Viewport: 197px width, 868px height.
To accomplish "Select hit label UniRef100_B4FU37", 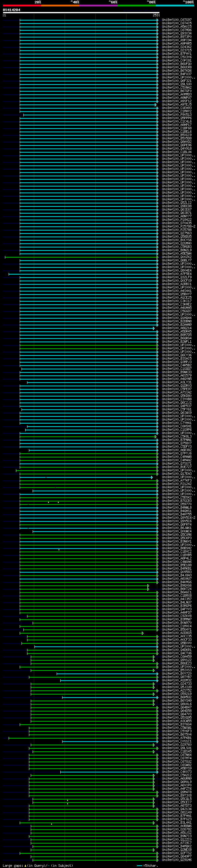I will 177,74.
